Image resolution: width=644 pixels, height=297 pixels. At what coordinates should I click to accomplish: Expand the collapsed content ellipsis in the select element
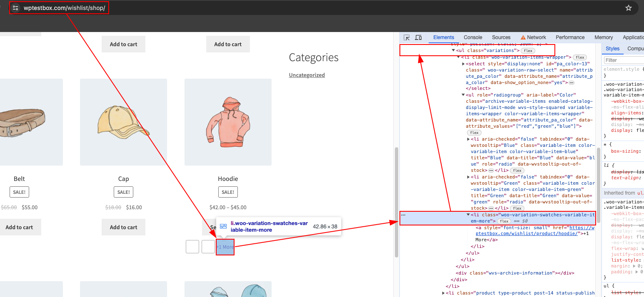point(572,83)
